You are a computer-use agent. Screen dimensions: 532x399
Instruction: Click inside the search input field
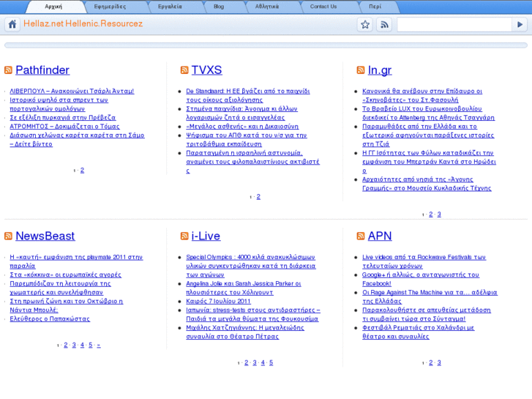point(454,24)
